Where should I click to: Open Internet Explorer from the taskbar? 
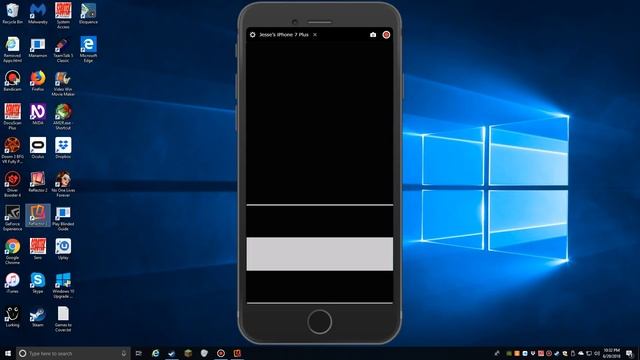(156, 353)
